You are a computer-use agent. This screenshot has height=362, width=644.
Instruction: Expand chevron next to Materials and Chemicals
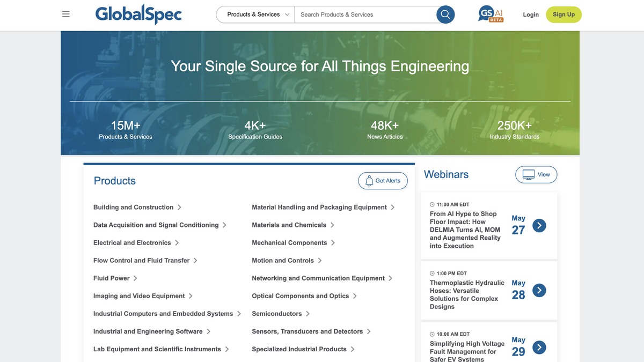pos(332,225)
